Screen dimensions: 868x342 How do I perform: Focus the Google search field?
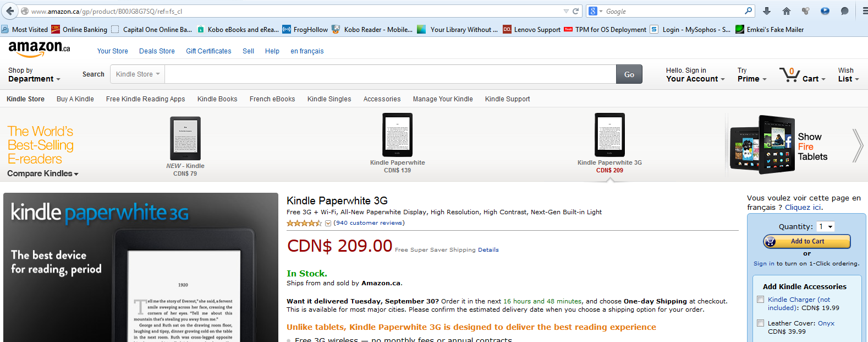tap(674, 11)
